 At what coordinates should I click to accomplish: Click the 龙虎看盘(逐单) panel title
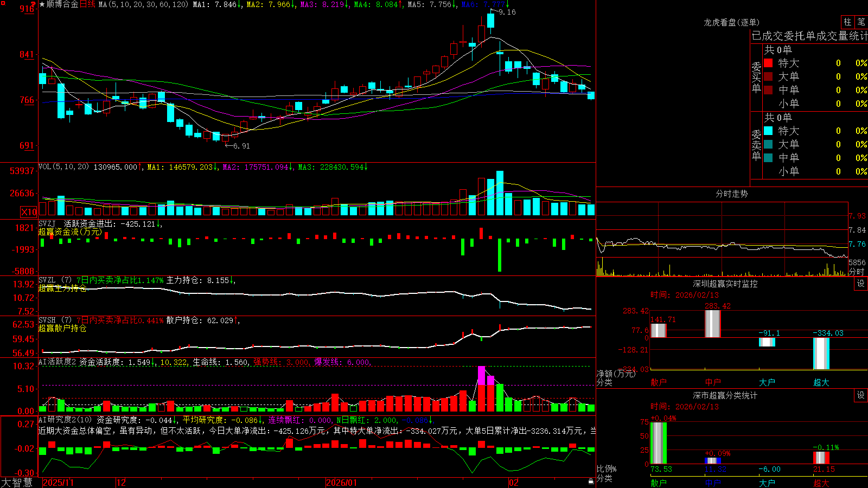732,22
